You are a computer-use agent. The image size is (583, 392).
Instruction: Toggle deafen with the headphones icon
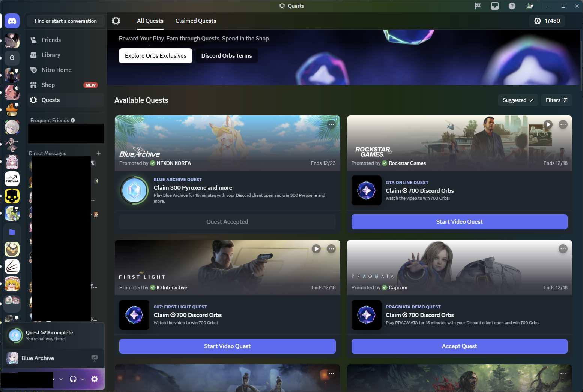(x=73, y=379)
